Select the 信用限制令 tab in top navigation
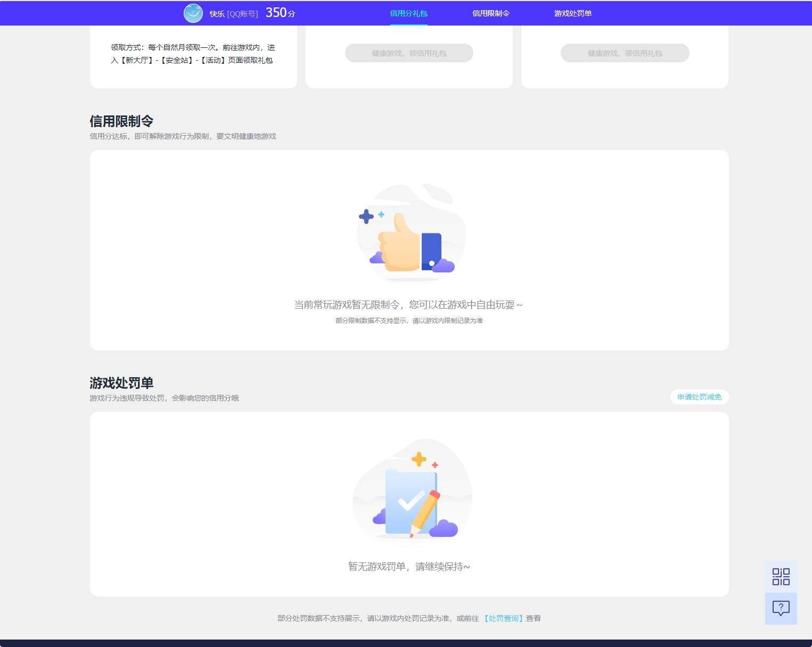This screenshot has height=647, width=812. click(490, 13)
